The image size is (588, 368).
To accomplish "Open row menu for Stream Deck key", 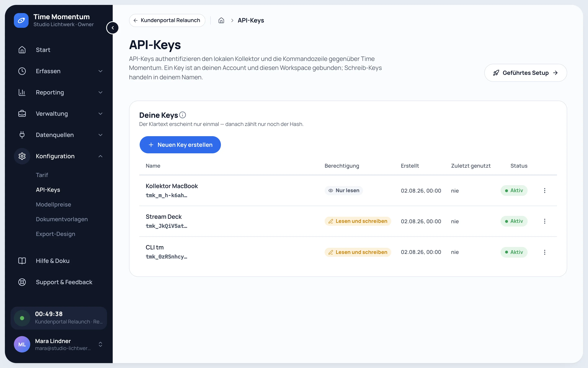I will click(545, 221).
